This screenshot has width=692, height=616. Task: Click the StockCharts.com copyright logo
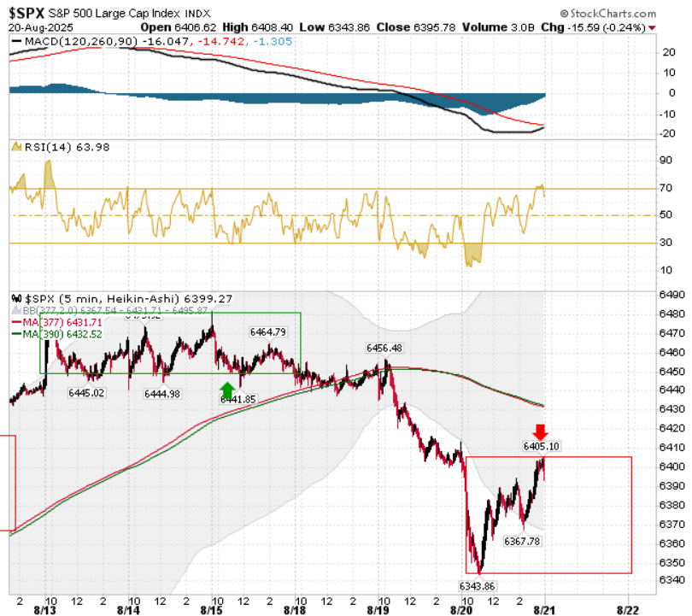(x=608, y=14)
